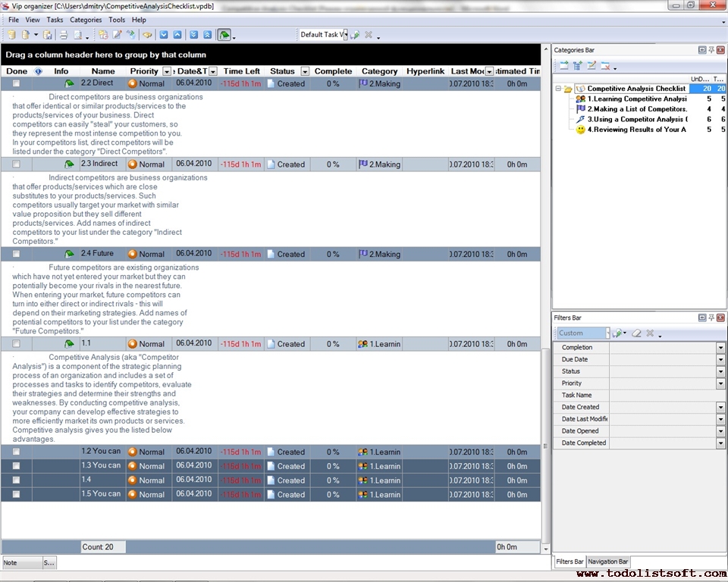Tick the Done checkbox for 2.4 Future
Screen dimensions: 728x582
(16, 255)
